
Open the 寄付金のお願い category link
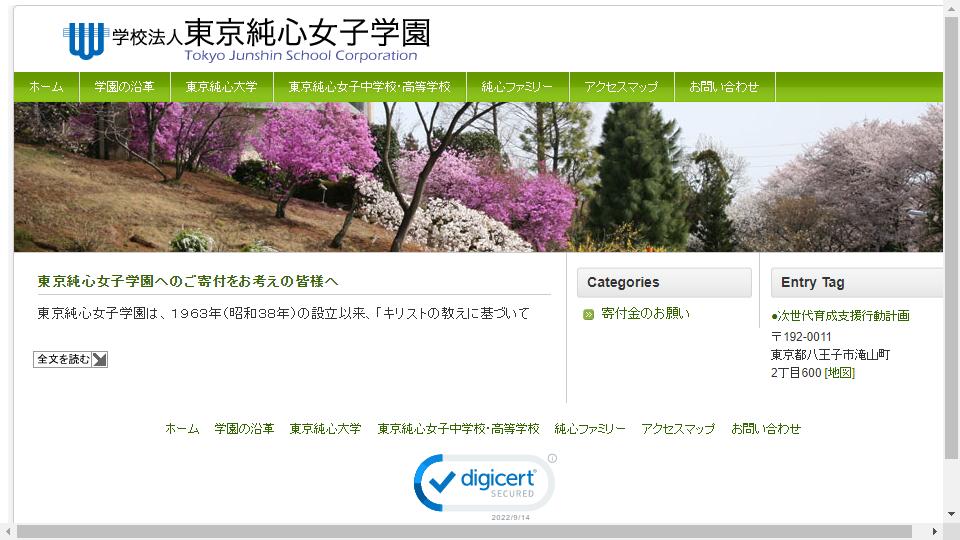[x=645, y=313]
